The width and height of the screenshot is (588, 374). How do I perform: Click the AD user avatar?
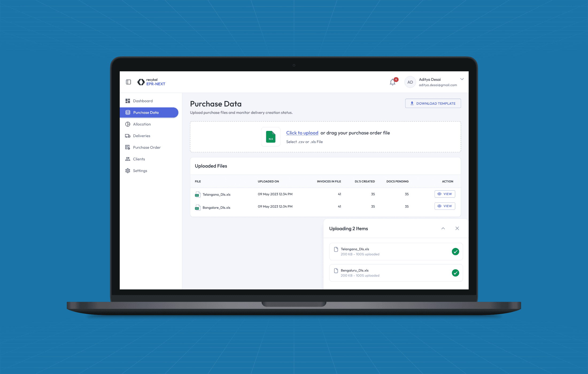tap(410, 82)
